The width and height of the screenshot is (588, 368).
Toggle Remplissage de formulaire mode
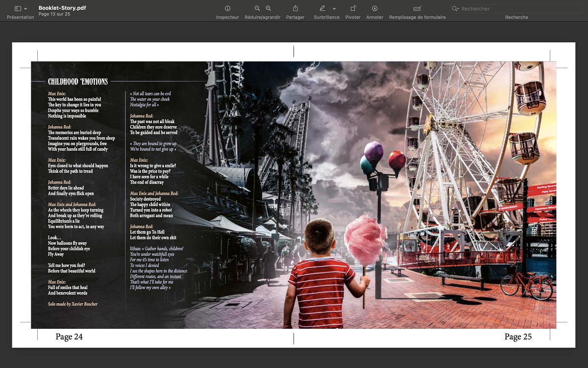[417, 8]
